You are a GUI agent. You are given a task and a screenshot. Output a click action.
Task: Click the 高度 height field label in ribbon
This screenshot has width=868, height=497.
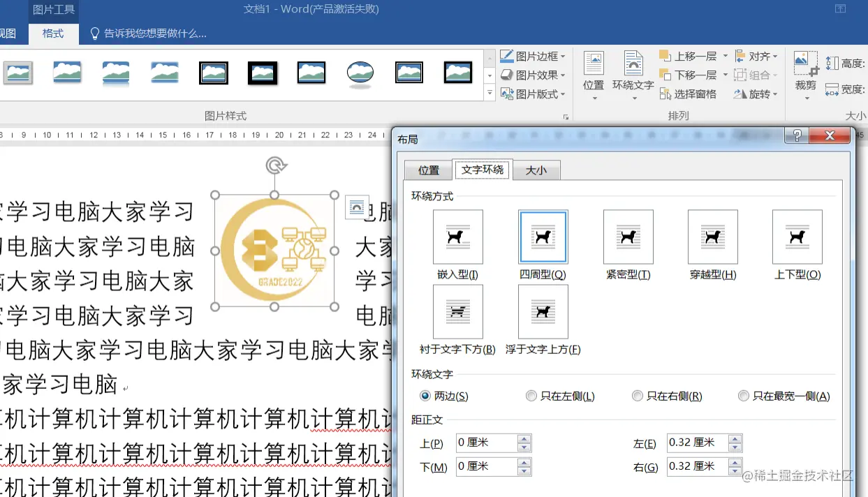853,64
